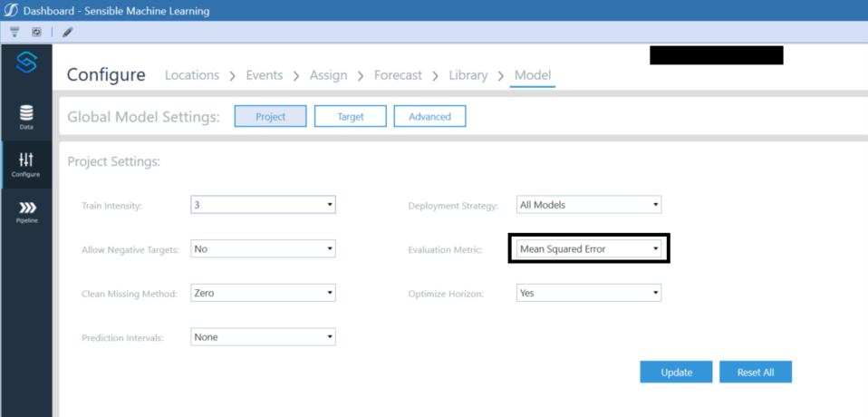868x417 pixels.
Task: Click the Update button
Action: pyautogui.click(x=677, y=373)
